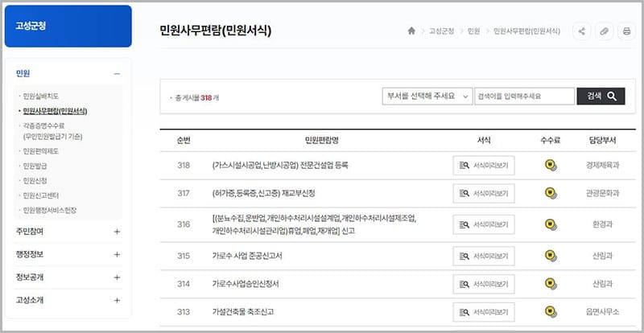The image size is (644, 333).
Task: Click fee coin icon for row 318
Action: point(550,166)
